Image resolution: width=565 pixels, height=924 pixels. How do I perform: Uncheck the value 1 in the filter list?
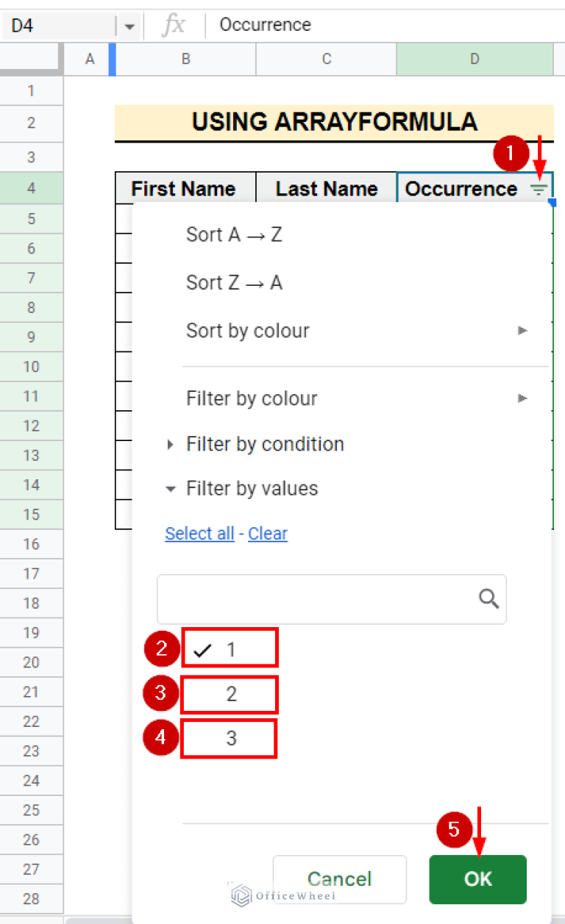pos(229,648)
